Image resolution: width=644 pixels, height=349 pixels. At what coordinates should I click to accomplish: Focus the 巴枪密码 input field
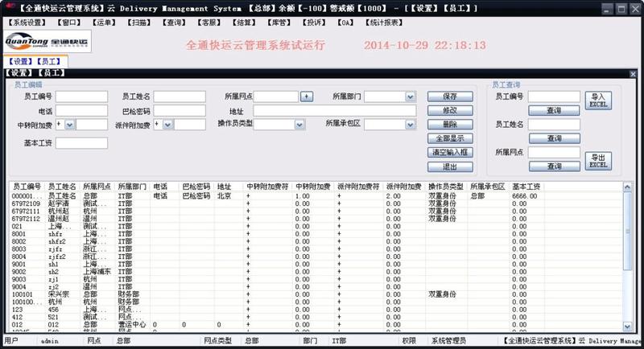tap(180, 110)
